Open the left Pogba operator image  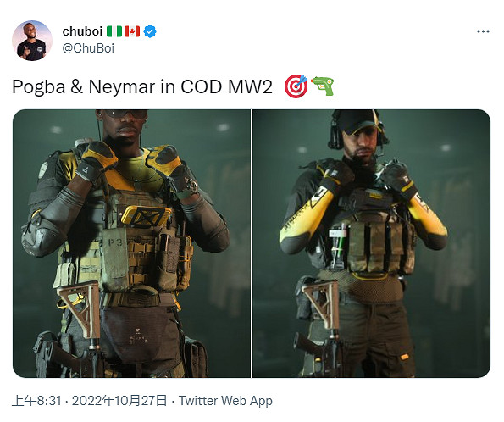[132, 243]
